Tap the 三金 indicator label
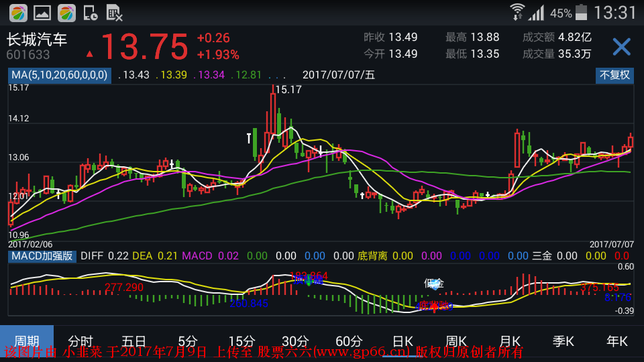This screenshot has width=644, height=362. point(542,256)
